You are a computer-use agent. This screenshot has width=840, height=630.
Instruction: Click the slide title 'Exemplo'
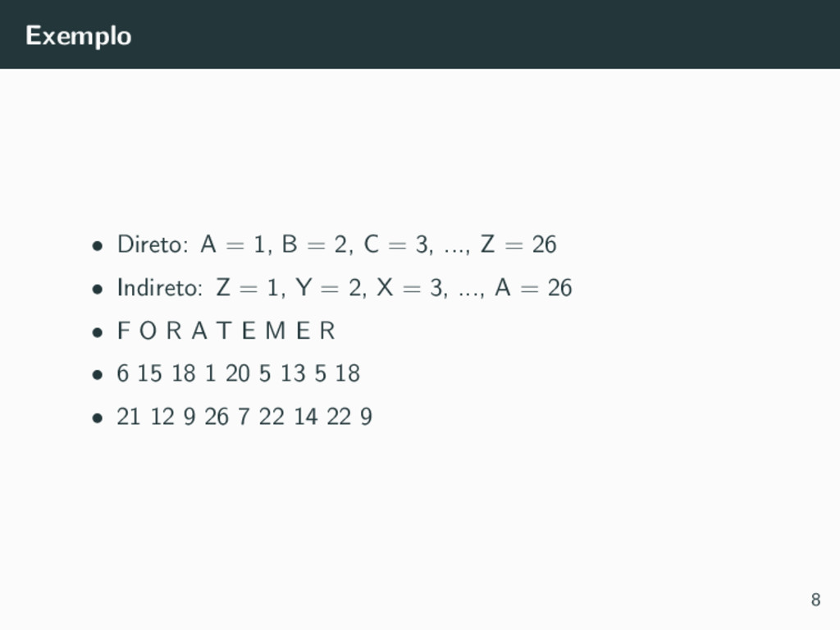point(78,36)
